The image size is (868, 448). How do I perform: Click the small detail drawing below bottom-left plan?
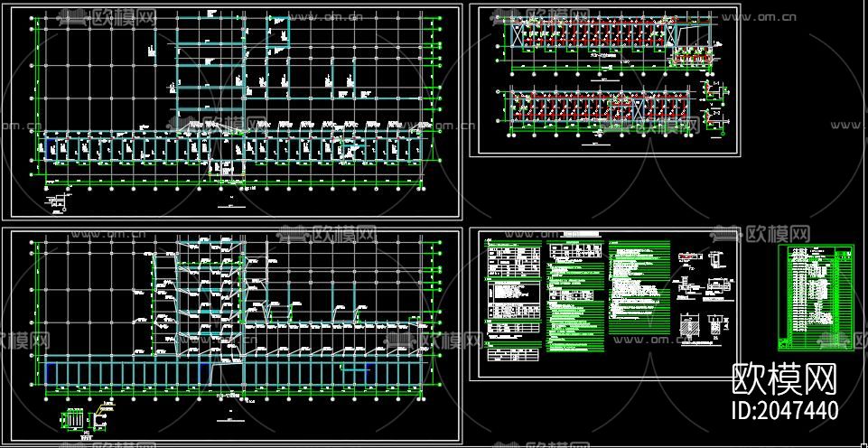[87, 420]
